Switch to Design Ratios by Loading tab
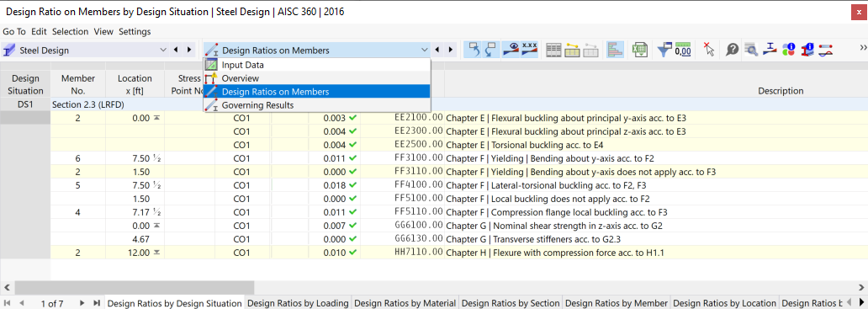Screen dimensions: 868x309 click(298, 303)
